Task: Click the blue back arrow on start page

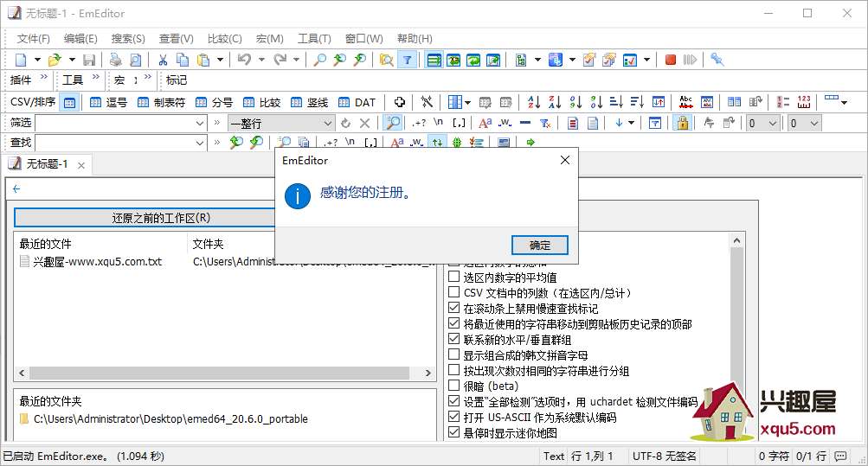Action: (x=16, y=189)
